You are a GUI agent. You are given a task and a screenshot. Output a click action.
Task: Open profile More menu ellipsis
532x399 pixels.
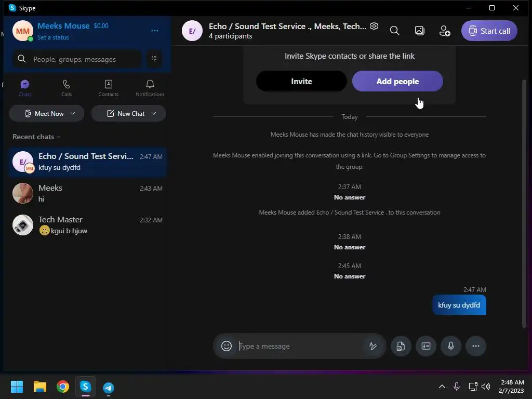pos(155,31)
